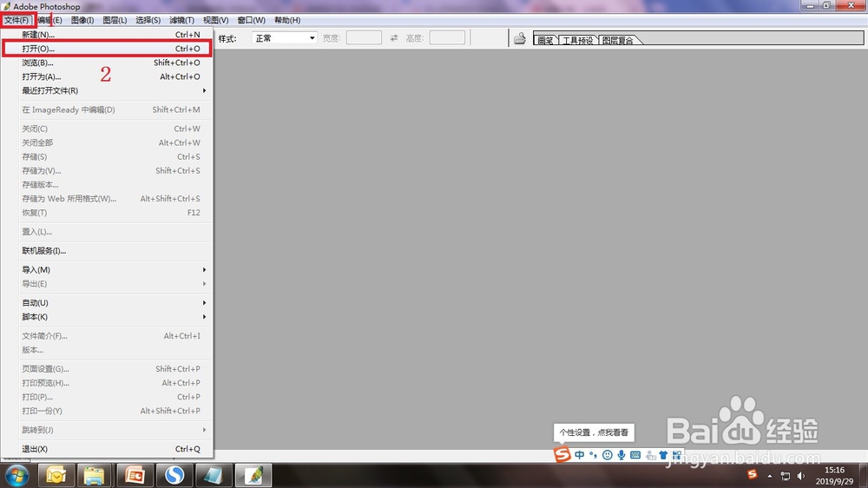Open the 视图(V) menu

click(x=216, y=21)
